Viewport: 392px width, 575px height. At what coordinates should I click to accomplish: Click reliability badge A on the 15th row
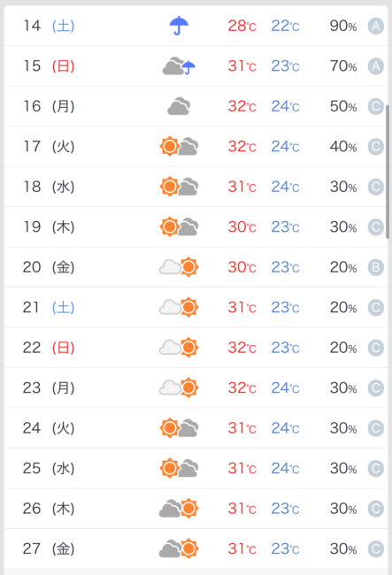pos(376,66)
